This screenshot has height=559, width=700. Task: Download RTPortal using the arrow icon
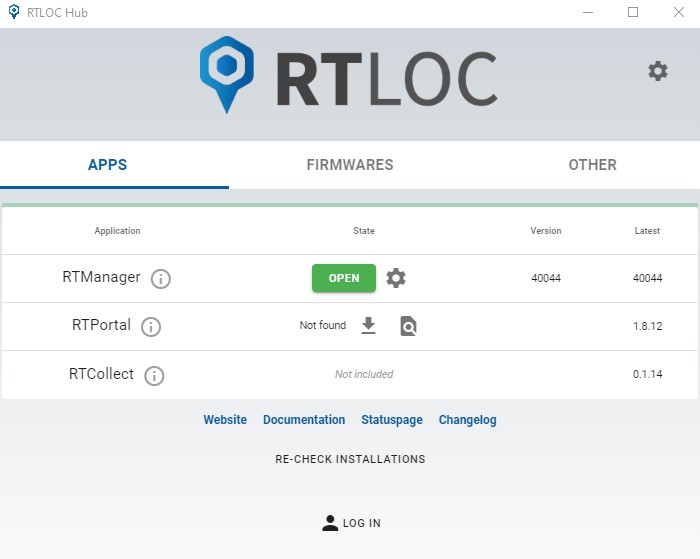pyautogui.click(x=368, y=325)
